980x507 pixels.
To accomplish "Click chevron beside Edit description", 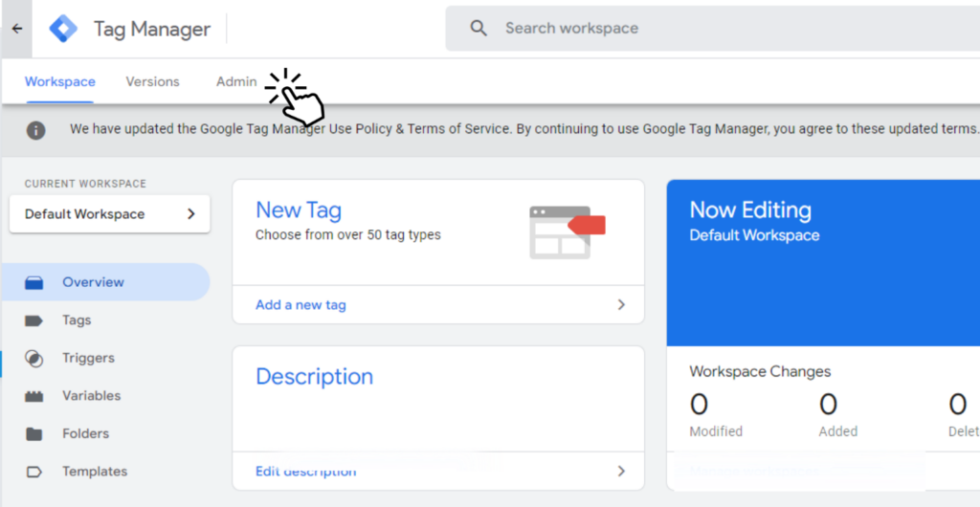I will pos(621,471).
